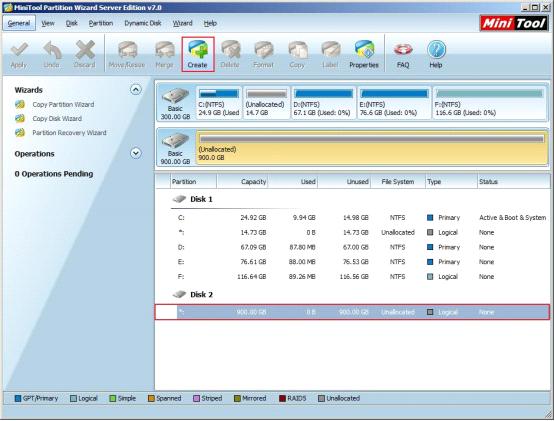
Task: Open the Disk menu
Action: pos(71,23)
